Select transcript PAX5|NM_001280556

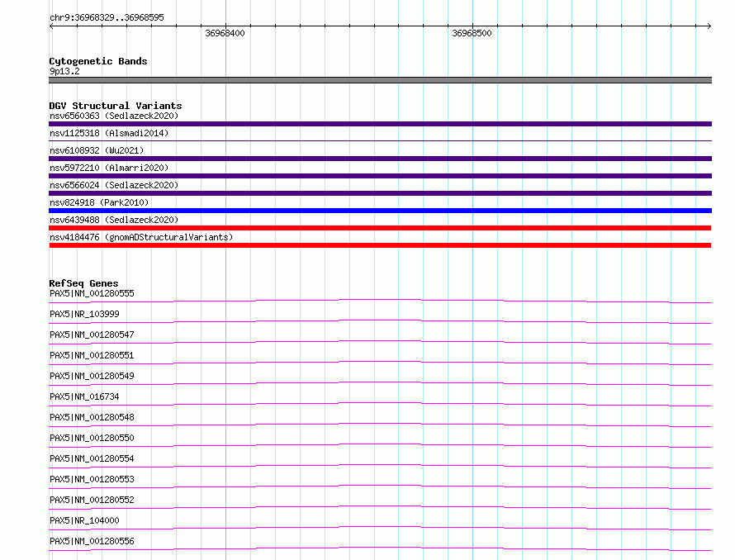[92, 541]
